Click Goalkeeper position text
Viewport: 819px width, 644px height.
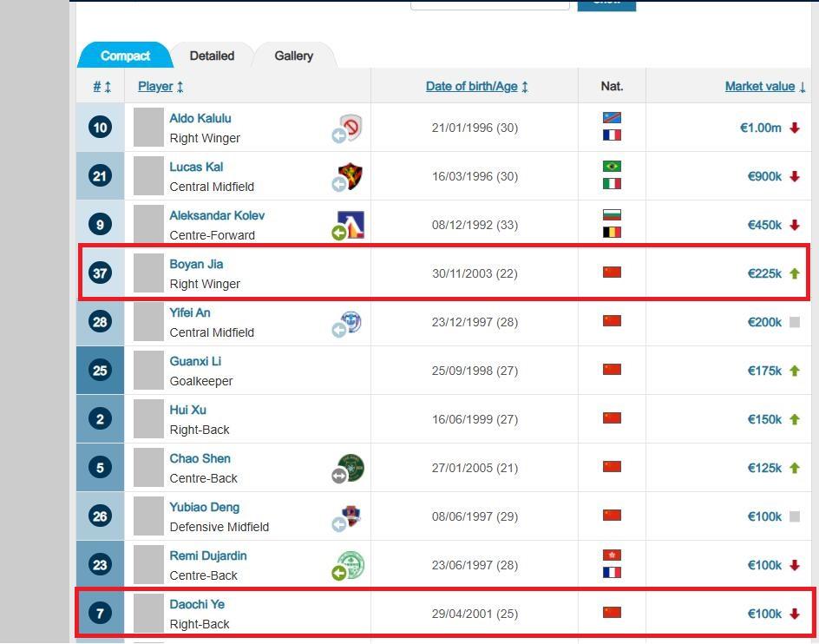point(201,381)
